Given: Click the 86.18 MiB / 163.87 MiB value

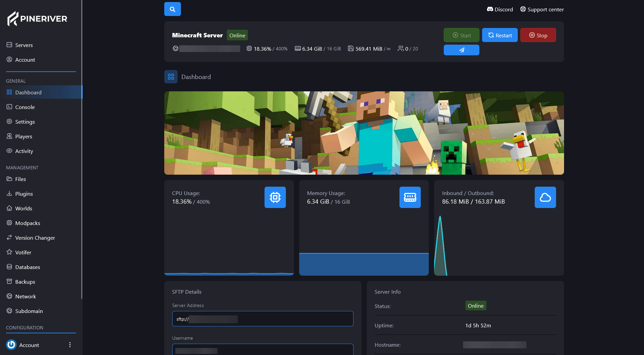Looking at the screenshot, I should click(473, 202).
